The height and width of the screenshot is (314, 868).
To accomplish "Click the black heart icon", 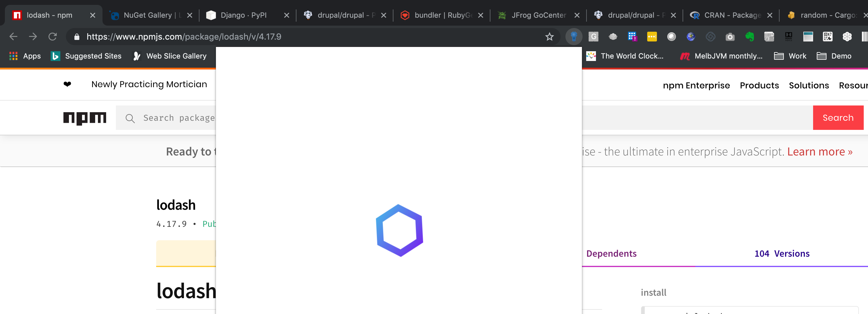I will [67, 84].
